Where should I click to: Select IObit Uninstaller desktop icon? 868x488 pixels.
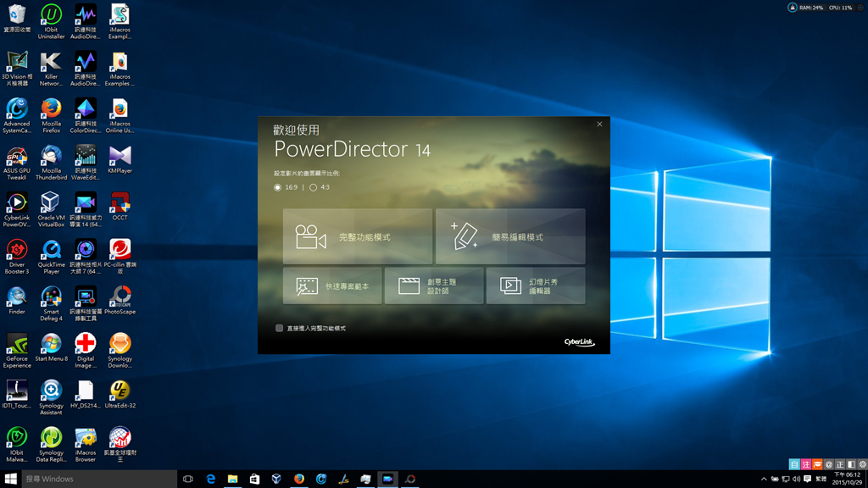point(51,21)
